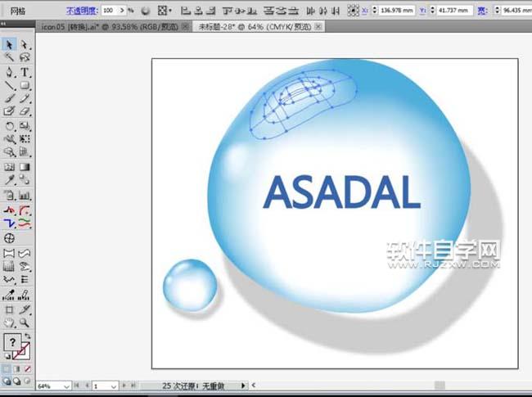The image size is (532, 397).
Task: Choose the Symbol Sprayer tool
Action: [9, 195]
